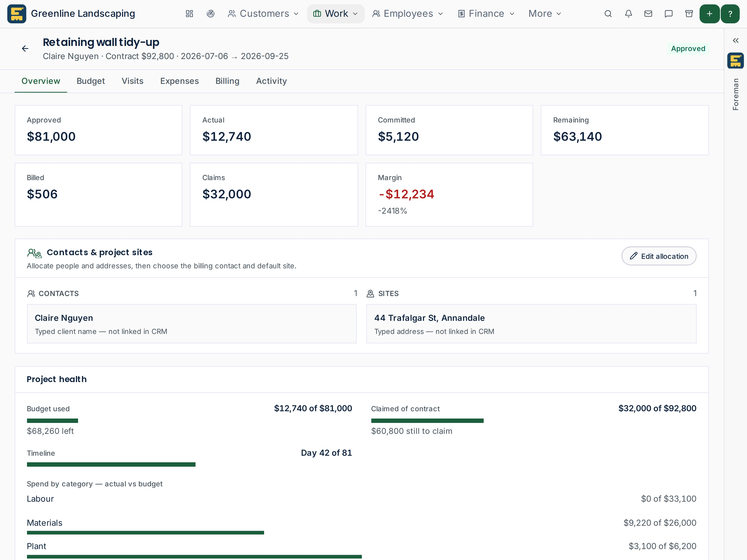Click the Claire Nguyen contact card

pyautogui.click(x=192, y=324)
